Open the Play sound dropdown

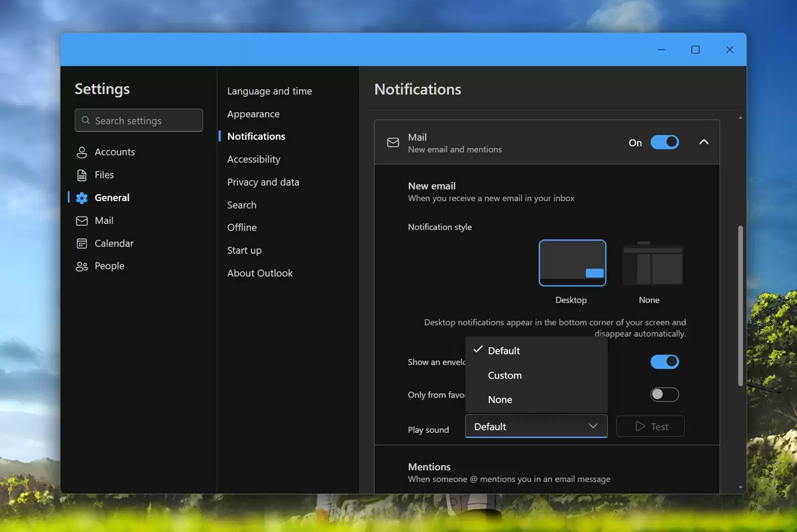click(535, 426)
